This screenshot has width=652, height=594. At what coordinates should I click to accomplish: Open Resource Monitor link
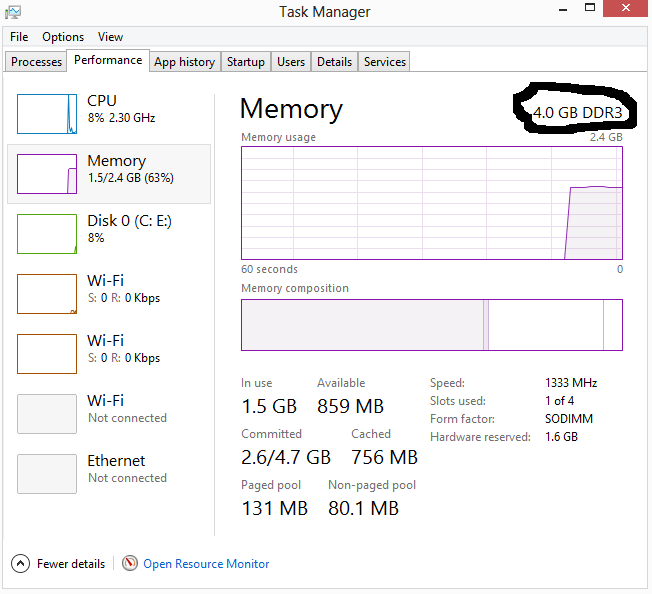point(206,564)
